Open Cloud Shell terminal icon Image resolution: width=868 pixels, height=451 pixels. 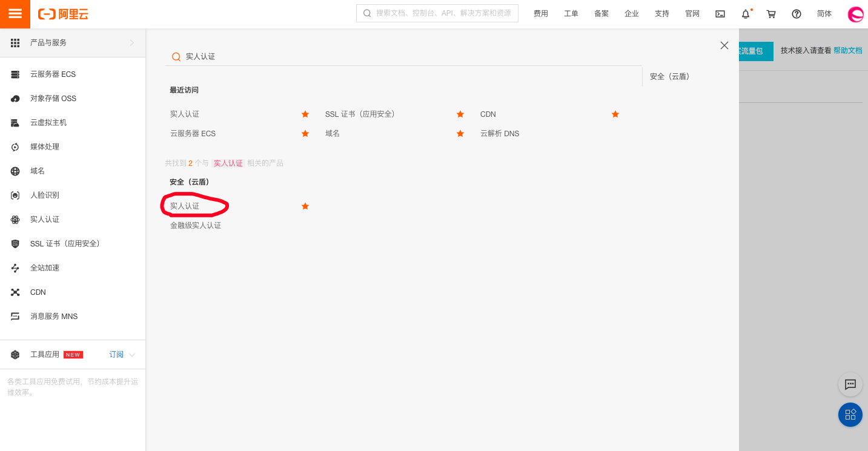(720, 14)
